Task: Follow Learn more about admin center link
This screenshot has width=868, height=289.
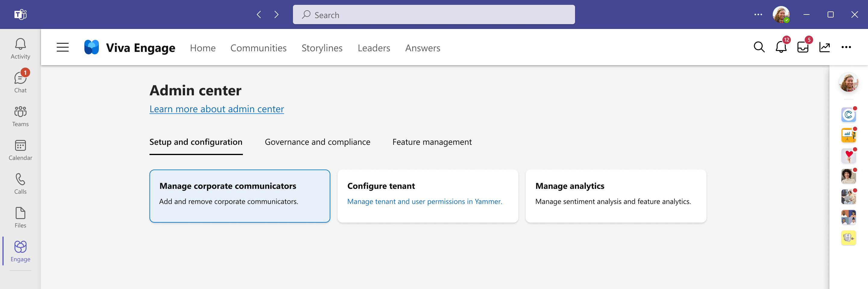Action: click(217, 109)
